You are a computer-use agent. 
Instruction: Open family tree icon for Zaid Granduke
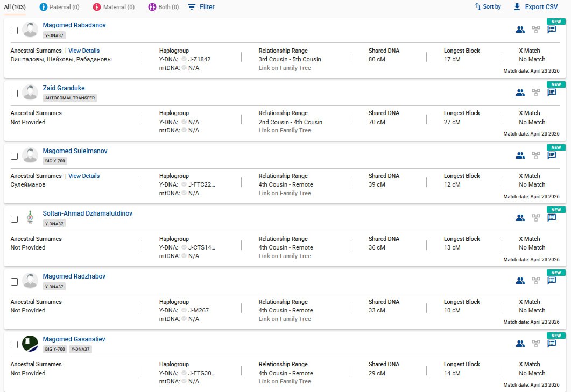[535, 92]
